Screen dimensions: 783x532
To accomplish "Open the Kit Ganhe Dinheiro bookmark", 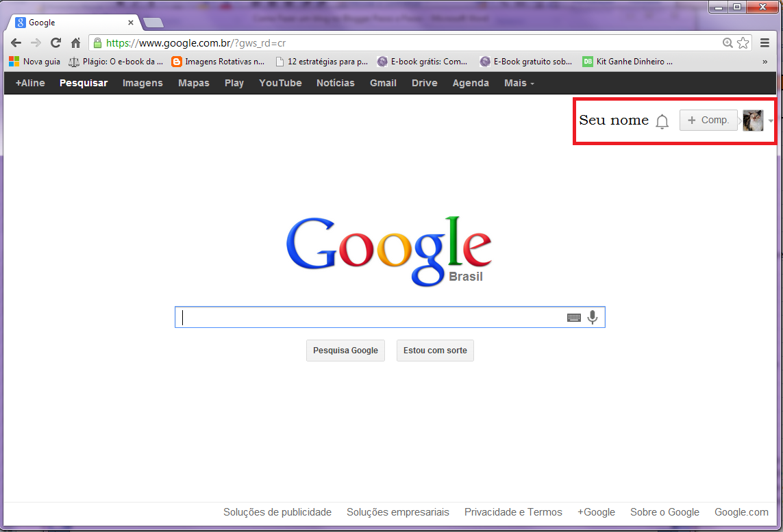I will pos(627,62).
